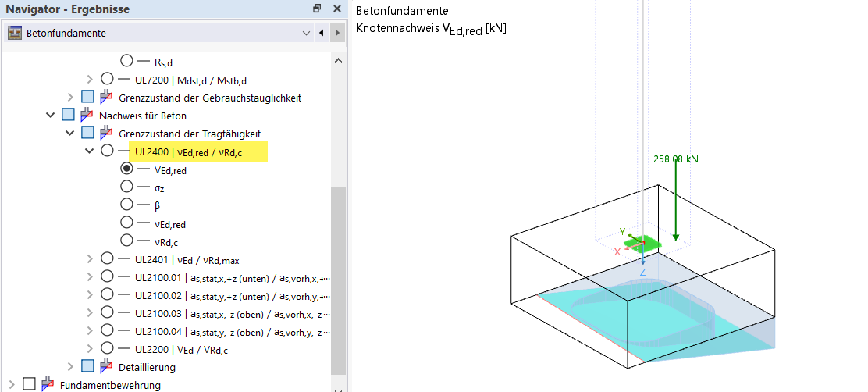Toggle the Grenzzustand der Tragfähigkeit checkbox
This screenshot has width=868, height=392.
click(87, 133)
